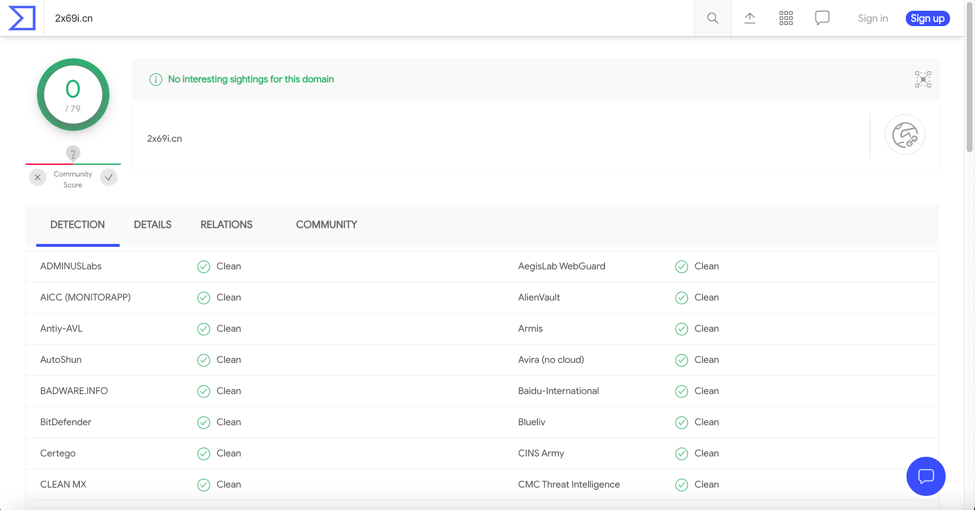Click the globe link domain icon

pyautogui.click(x=905, y=135)
